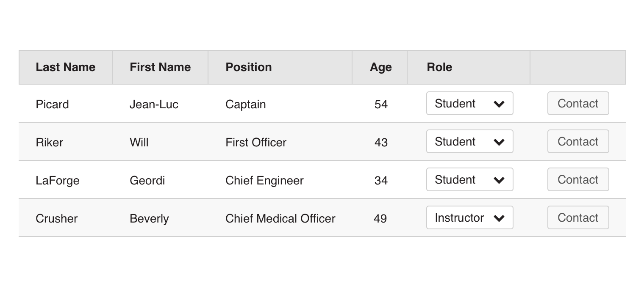Open Crusher's Instructor role dropdown
Screen dimensions: 644x286
tap(469, 217)
